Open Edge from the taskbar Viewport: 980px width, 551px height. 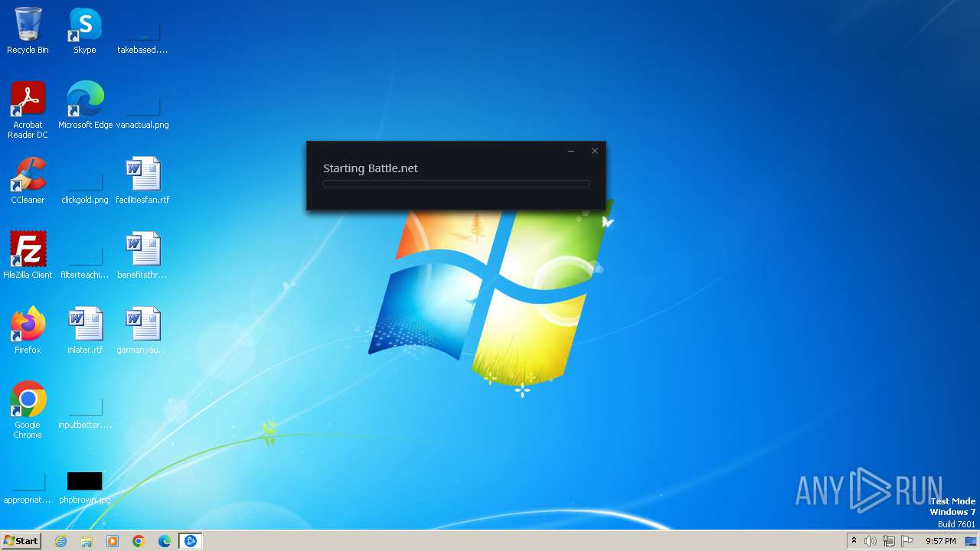tap(165, 541)
